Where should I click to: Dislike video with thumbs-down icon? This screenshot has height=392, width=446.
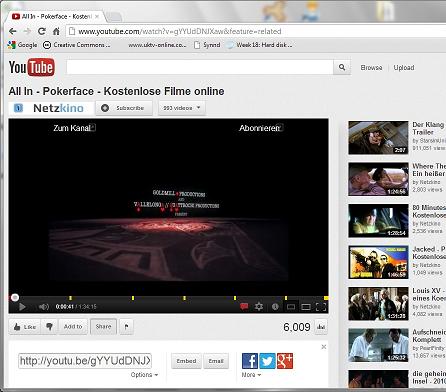click(49, 327)
